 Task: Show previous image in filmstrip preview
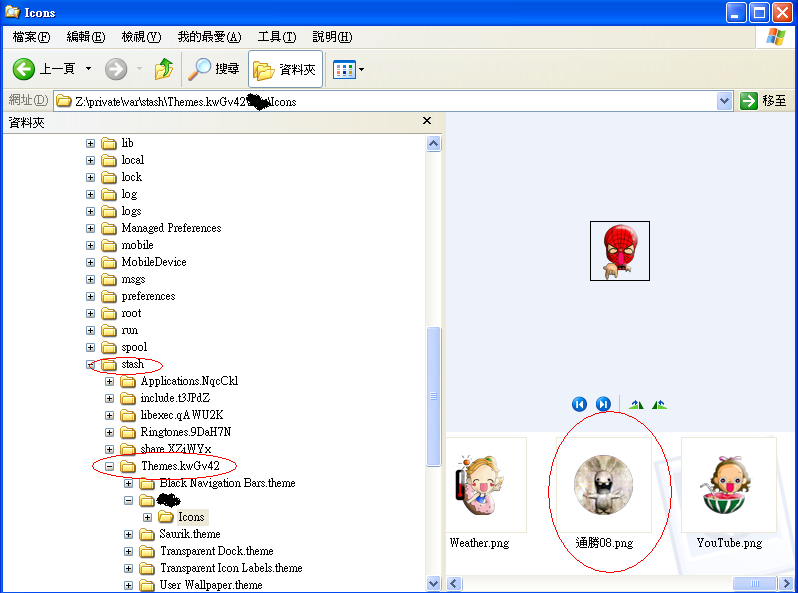click(x=579, y=404)
